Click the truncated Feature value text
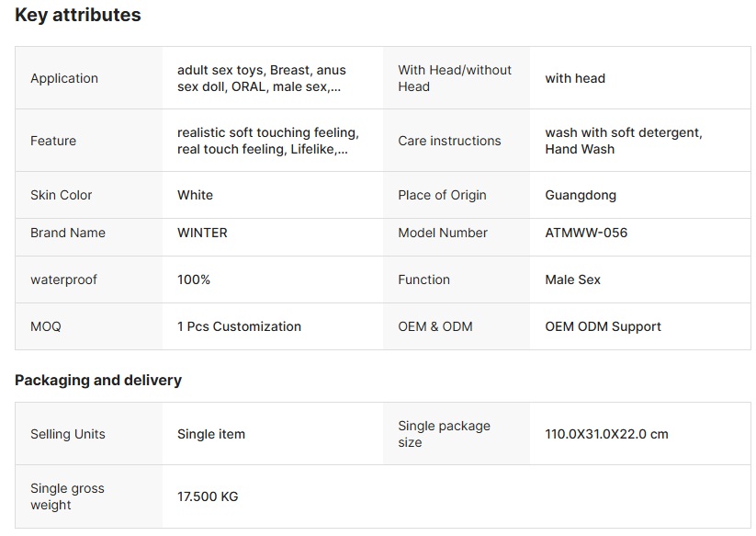 [x=268, y=141]
